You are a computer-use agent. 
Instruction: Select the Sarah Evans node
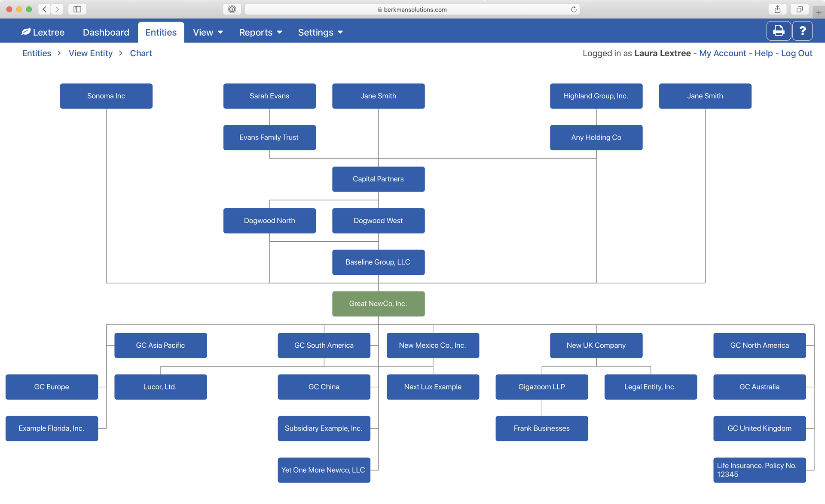point(269,96)
